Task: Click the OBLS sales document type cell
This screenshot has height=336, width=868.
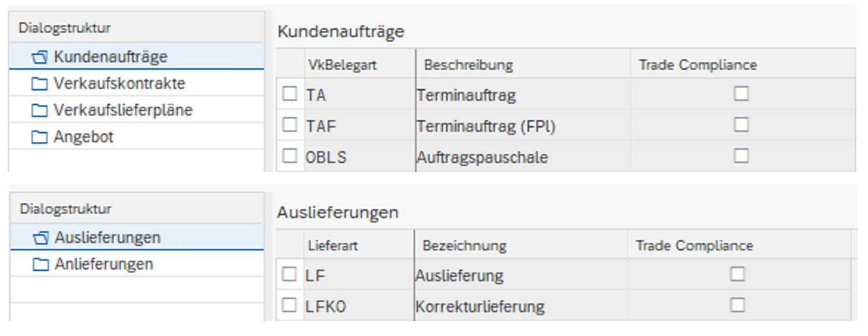Action: tap(326, 157)
